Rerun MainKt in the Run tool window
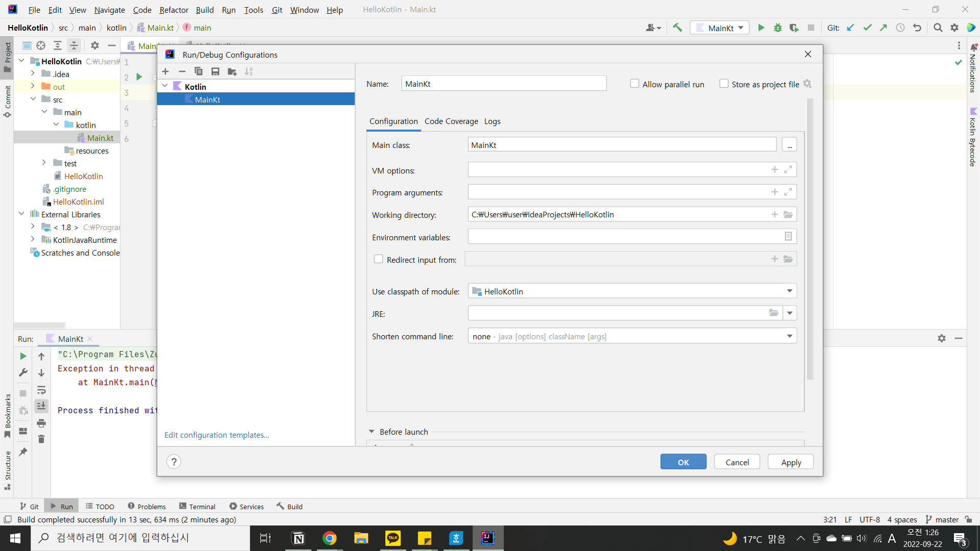 click(23, 356)
